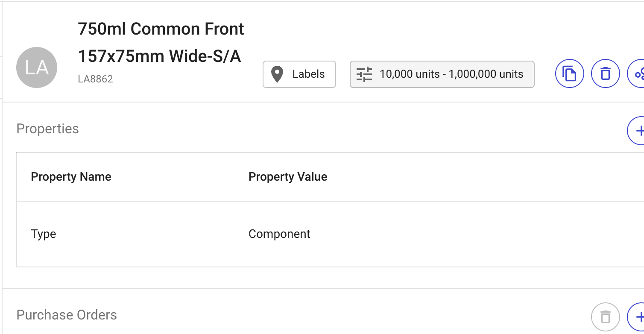Viewport: 644px width, 334px height.
Task: Click the Properties section heading
Action: coord(47,129)
